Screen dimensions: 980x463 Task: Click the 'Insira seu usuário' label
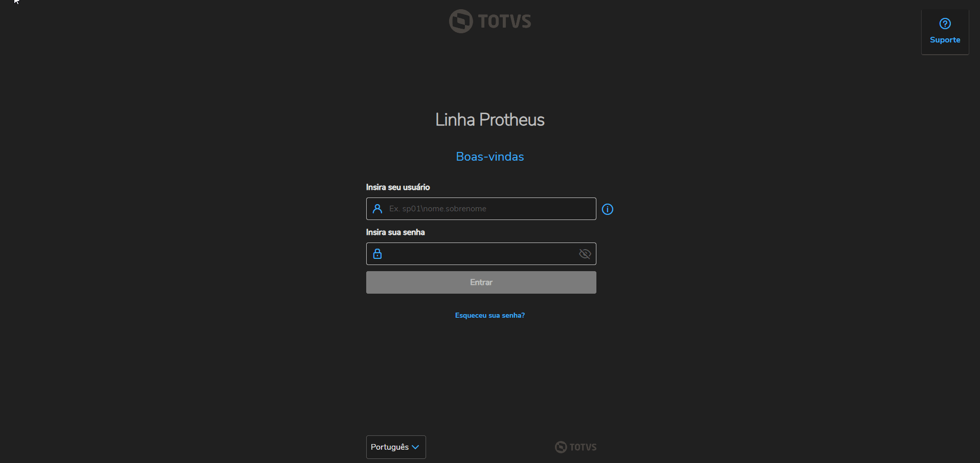[x=397, y=187]
